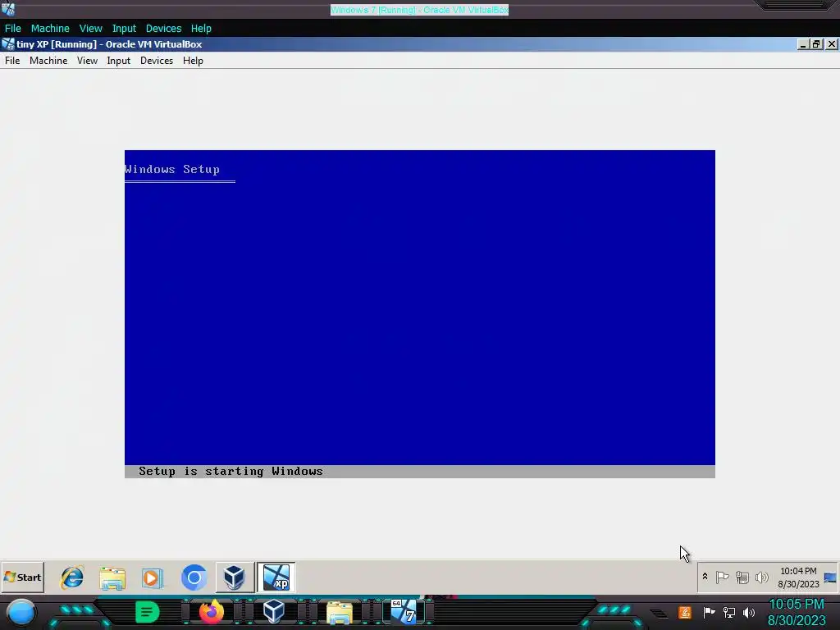Open Input menu of tiny XP window
This screenshot has width=840, height=630.
pyautogui.click(x=118, y=61)
